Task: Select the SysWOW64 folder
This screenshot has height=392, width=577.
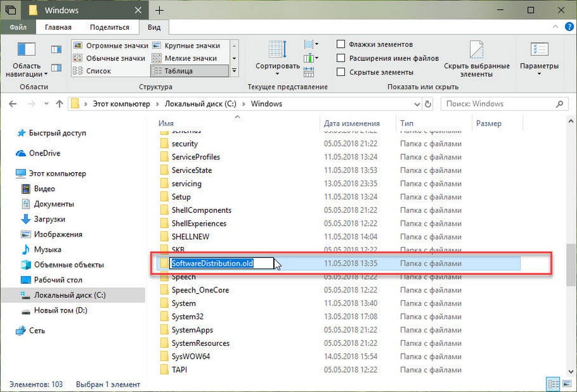Action: 191,356
